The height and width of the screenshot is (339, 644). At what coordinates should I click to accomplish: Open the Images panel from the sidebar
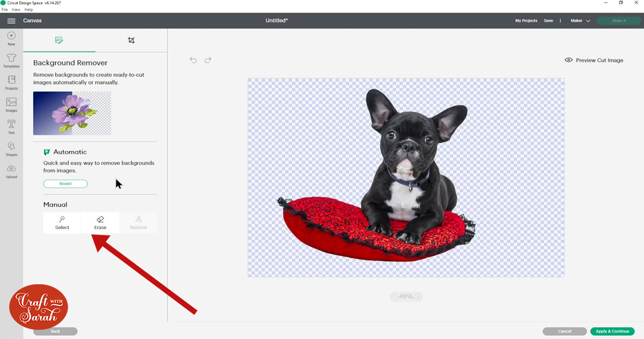point(11,102)
